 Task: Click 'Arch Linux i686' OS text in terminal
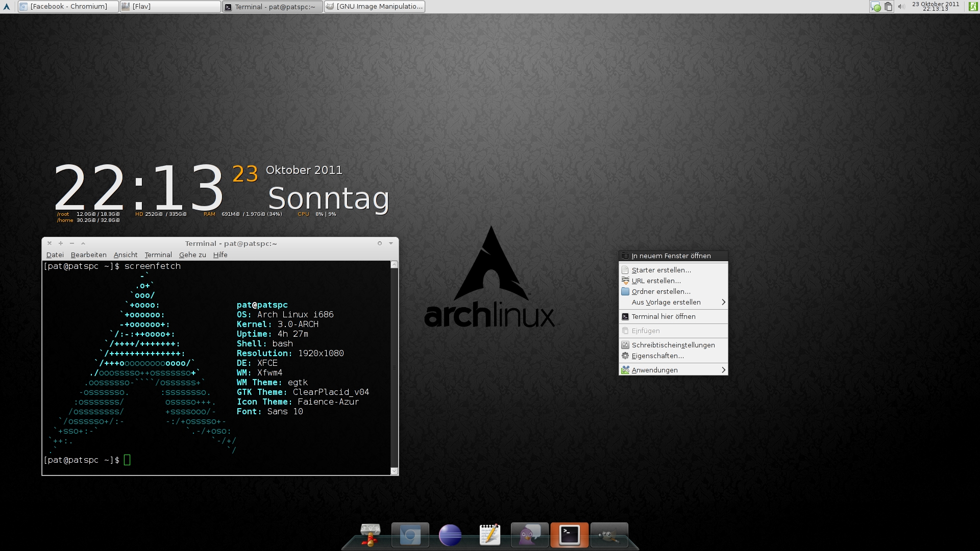296,315
